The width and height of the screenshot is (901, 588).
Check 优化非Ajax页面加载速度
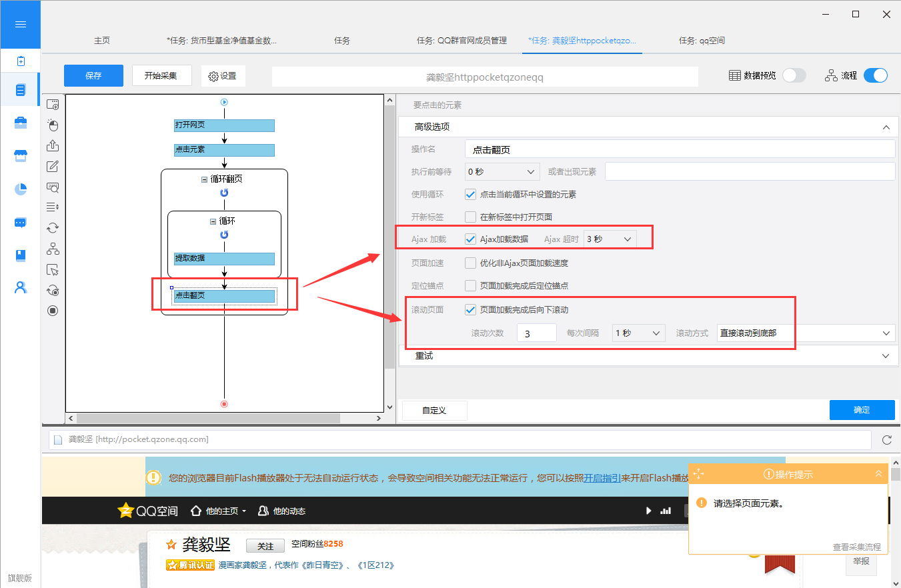click(471, 263)
